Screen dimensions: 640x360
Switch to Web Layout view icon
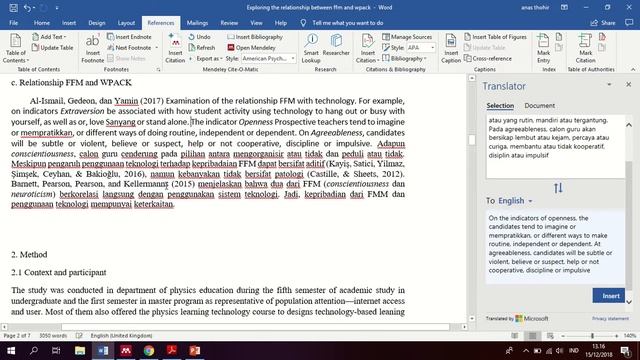[x=550, y=336]
